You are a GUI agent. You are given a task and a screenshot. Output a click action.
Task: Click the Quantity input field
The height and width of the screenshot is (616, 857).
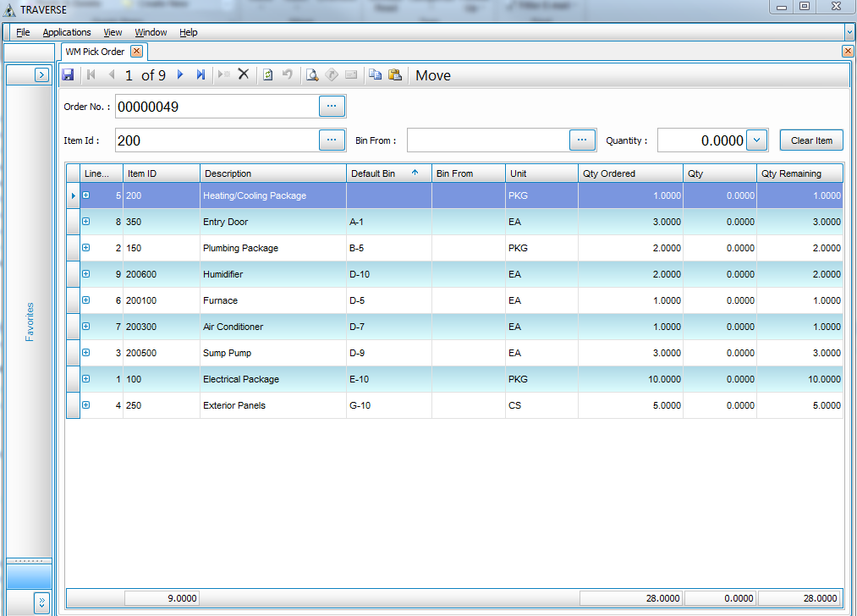[702, 140]
